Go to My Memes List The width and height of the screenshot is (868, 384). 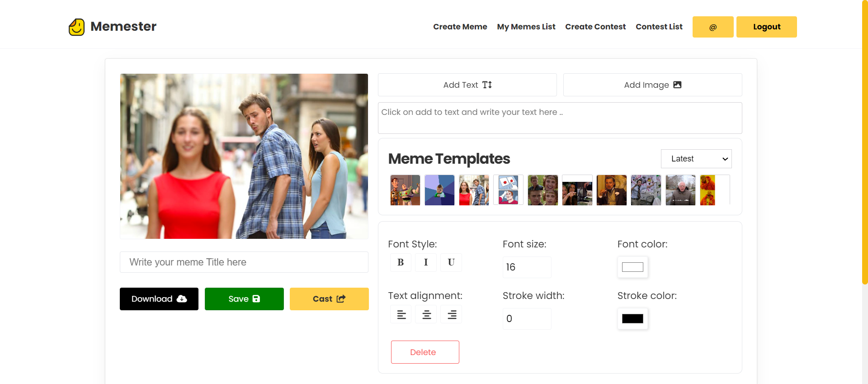click(526, 27)
